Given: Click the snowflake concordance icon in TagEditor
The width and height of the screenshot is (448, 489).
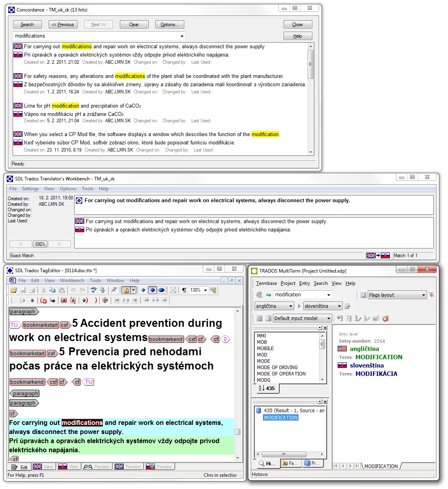Looking at the screenshot, I should 105,301.
